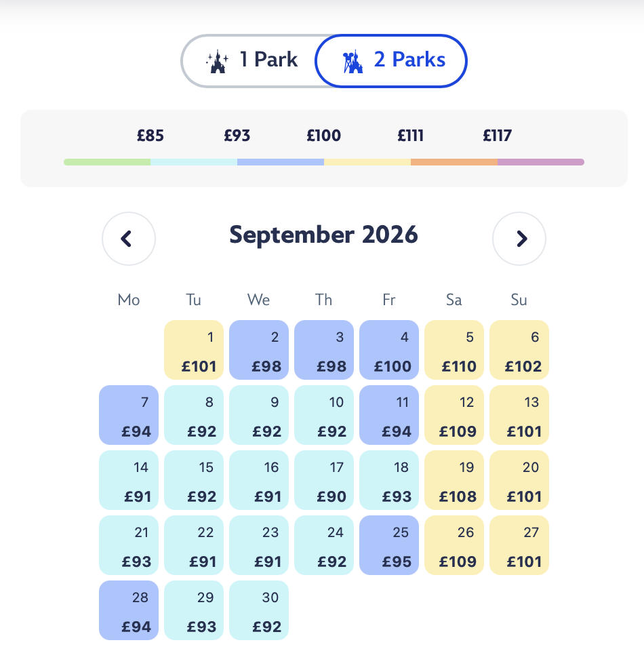Choose September 25 on the calendar
644x651 pixels.
[389, 545]
